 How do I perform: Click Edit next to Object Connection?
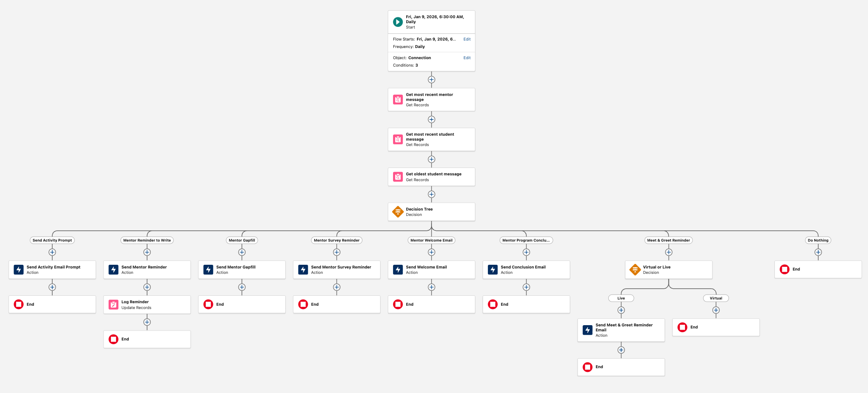point(467,58)
